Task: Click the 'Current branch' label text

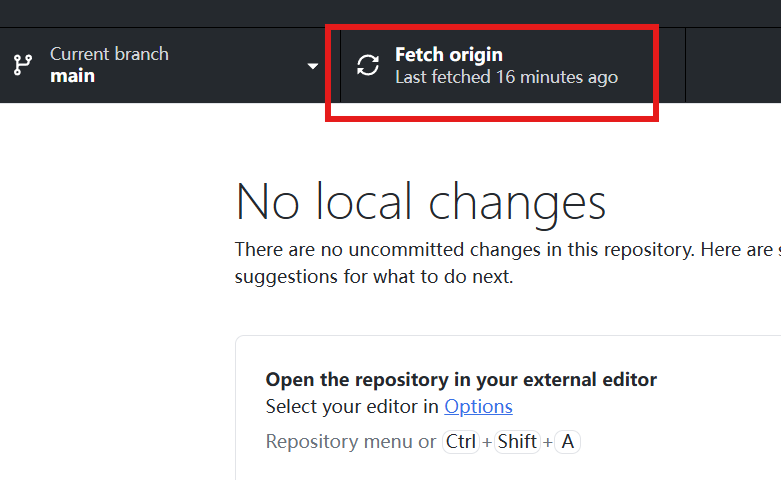Action: (x=109, y=54)
